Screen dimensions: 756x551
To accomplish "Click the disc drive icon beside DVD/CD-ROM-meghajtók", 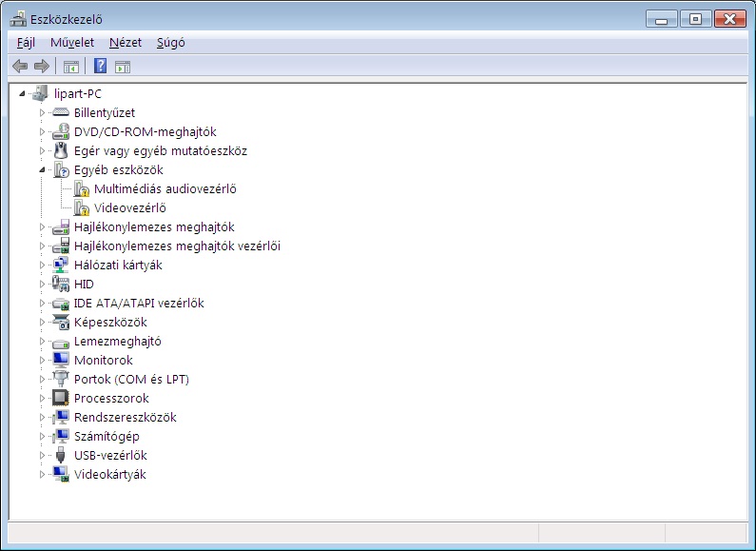I will pos(61,131).
